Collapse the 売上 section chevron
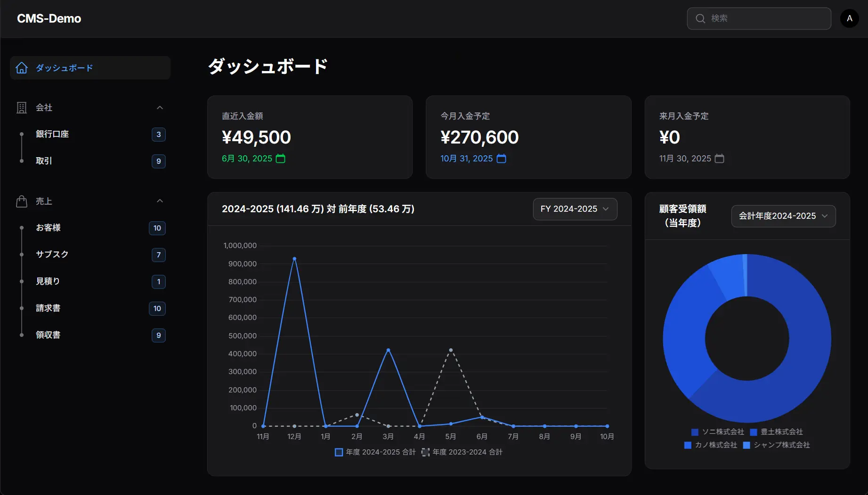Image resolution: width=868 pixels, height=495 pixels. [x=160, y=201]
